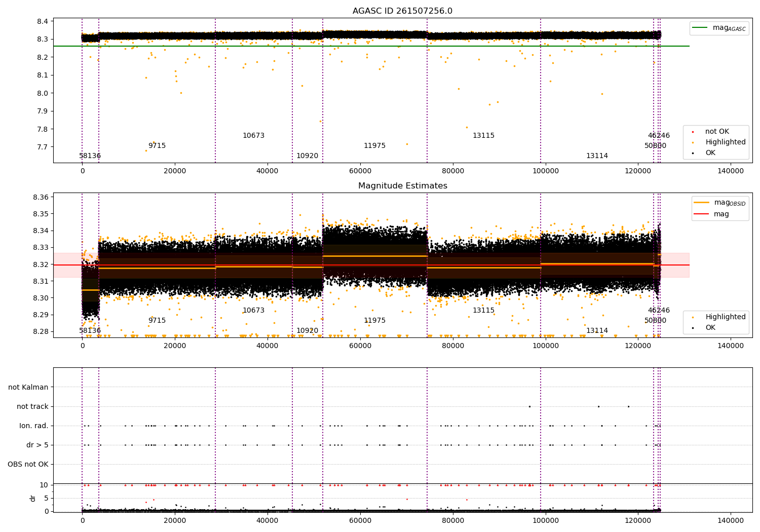The width and height of the screenshot is (760, 532).
Task: Click the 'dr > 5' row label
Action: point(37,445)
